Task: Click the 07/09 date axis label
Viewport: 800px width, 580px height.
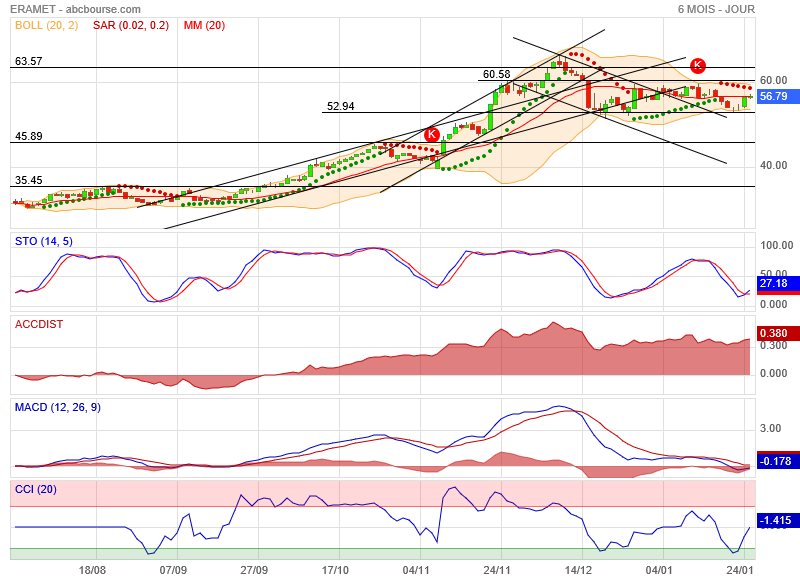Action: click(173, 570)
